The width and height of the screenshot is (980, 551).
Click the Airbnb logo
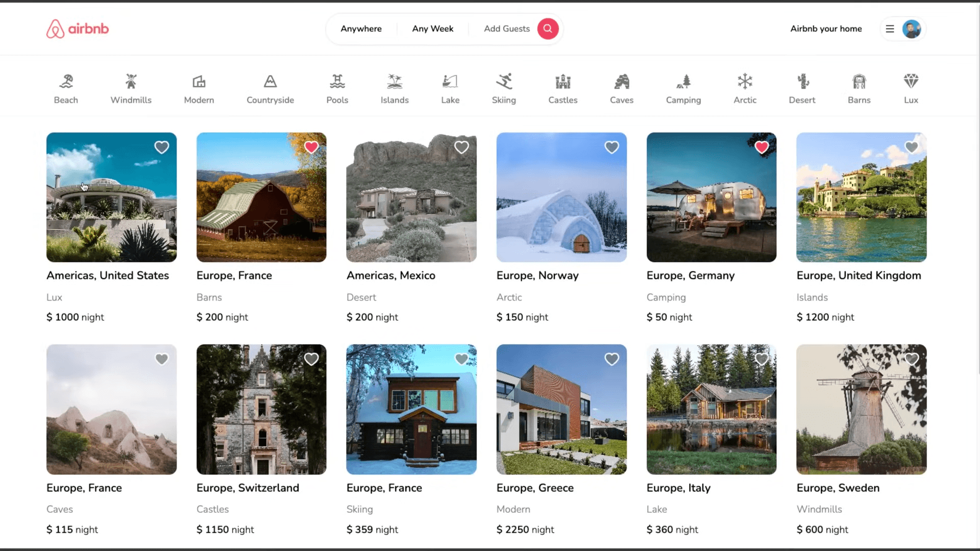78,29
